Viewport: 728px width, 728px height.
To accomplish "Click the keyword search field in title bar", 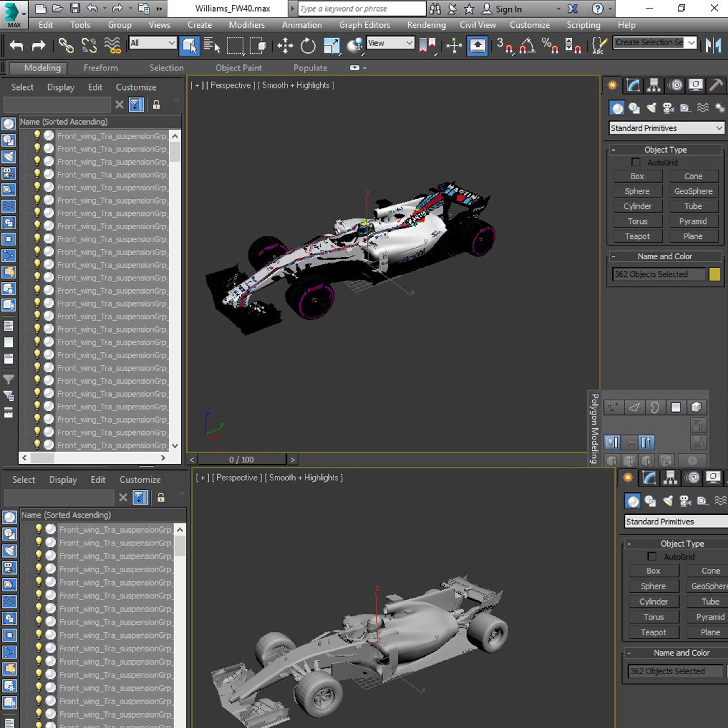I will click(361, 9).
